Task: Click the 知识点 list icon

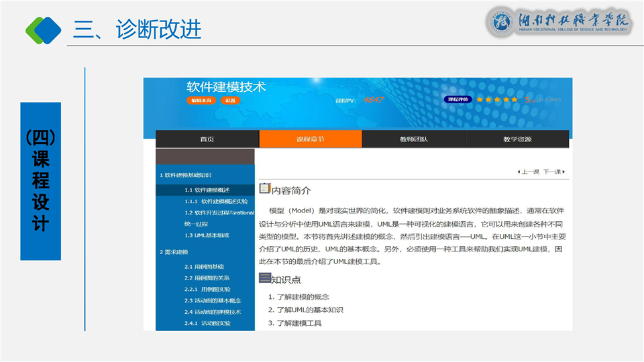Action: (x=265, y=278)
